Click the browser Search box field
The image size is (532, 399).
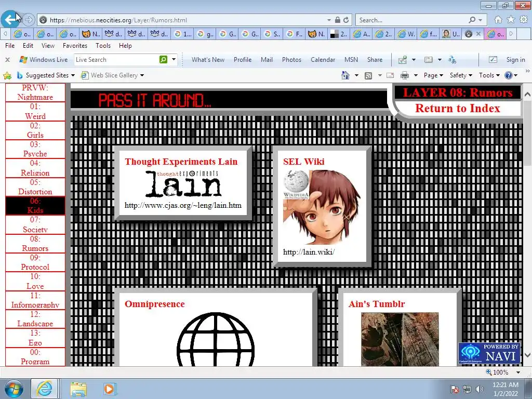click(x=412, y=20)
